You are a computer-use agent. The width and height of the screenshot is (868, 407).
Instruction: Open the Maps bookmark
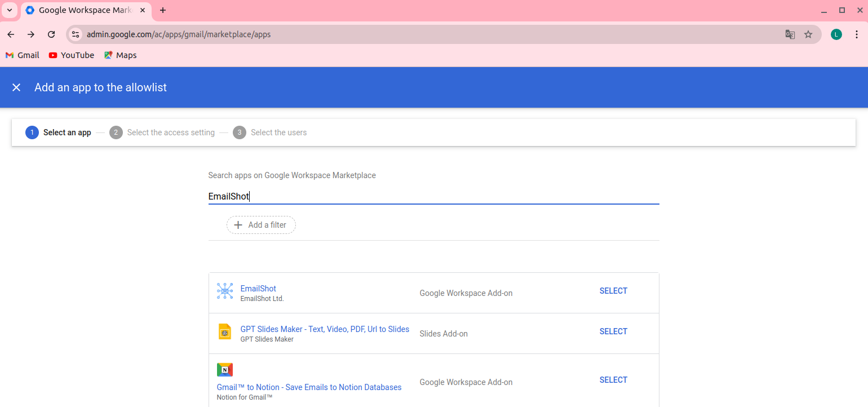121,55
